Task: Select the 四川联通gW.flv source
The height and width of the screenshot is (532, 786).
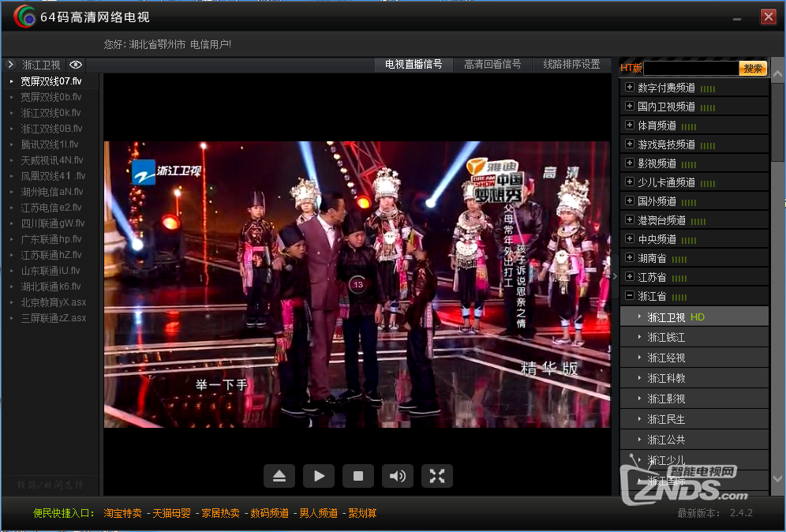Action: point(51,223)
